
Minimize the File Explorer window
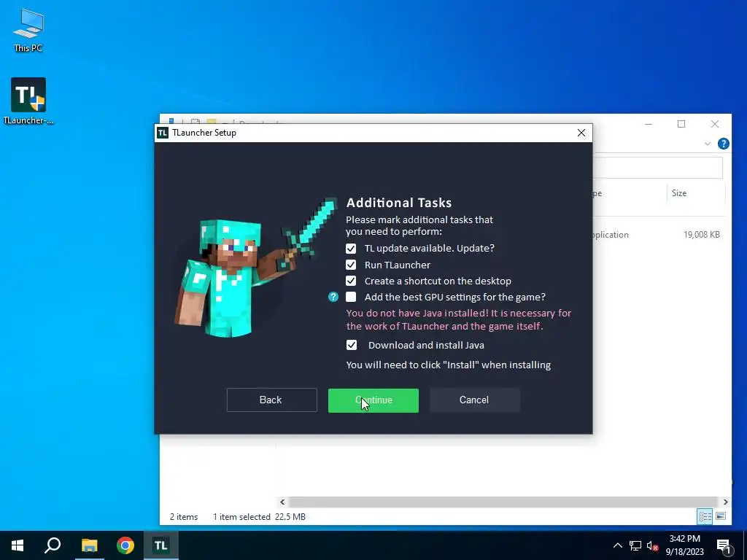tap(649, 124)
